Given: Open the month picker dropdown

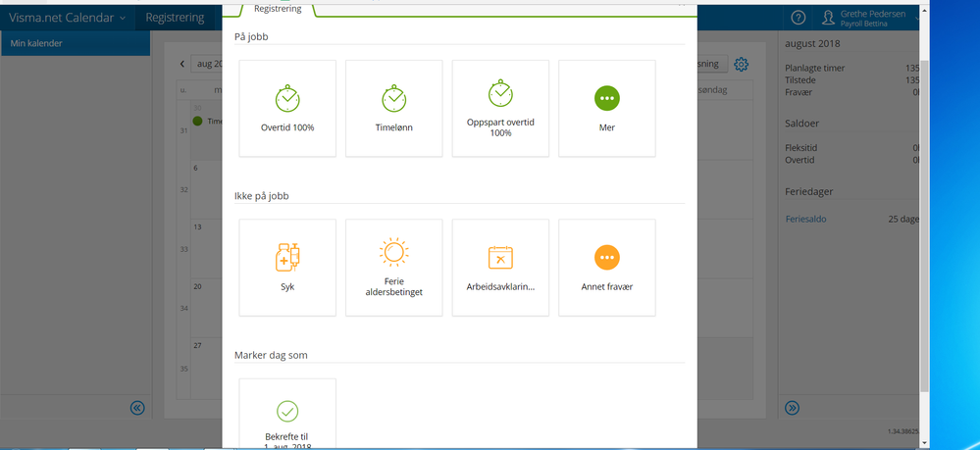Looking at the screenshot, I should tap(208, 64).
